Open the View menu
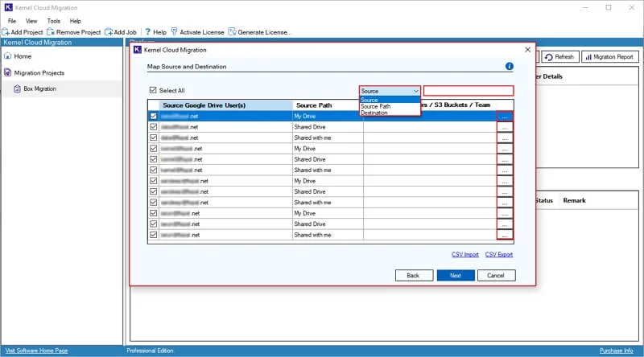Viewport: 644px width, 357px height. coord(31,21)
